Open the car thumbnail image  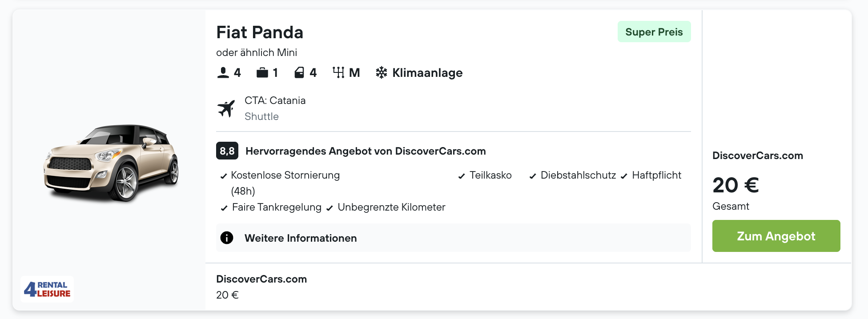tap(111, 163)
